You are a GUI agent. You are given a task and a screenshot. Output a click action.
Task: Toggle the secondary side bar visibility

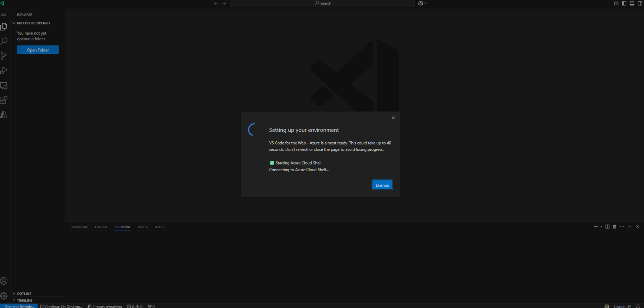pos(640,4)
